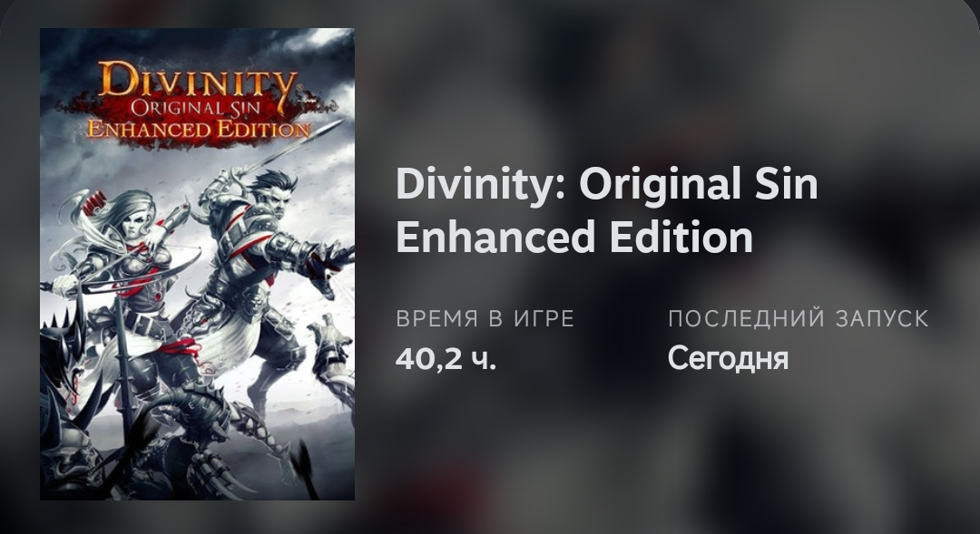Screen dimensions: 980x534
Task: Click the stormy sky atop the cover
Action: 198,44
